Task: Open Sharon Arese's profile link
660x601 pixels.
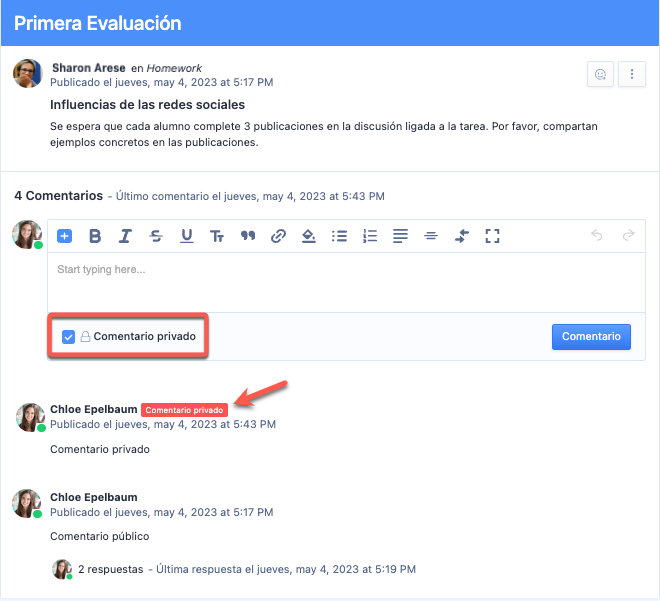Action: (88, 68)
